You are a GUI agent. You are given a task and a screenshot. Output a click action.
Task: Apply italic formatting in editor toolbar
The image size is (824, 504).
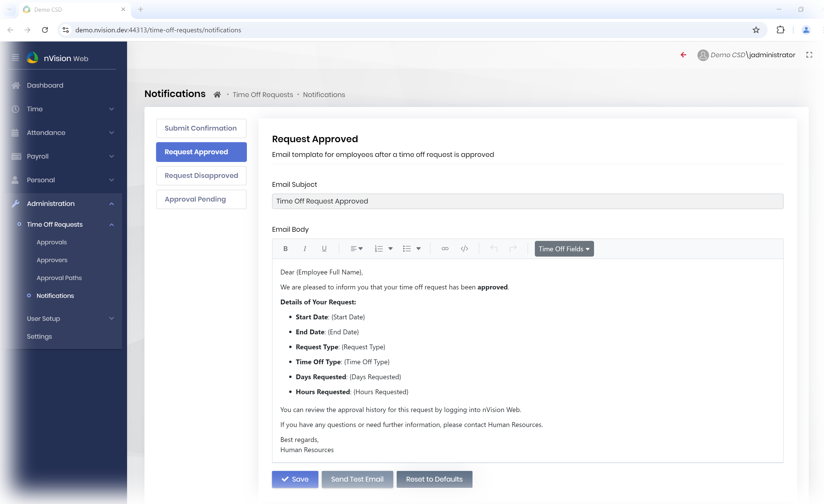point(305,249)
